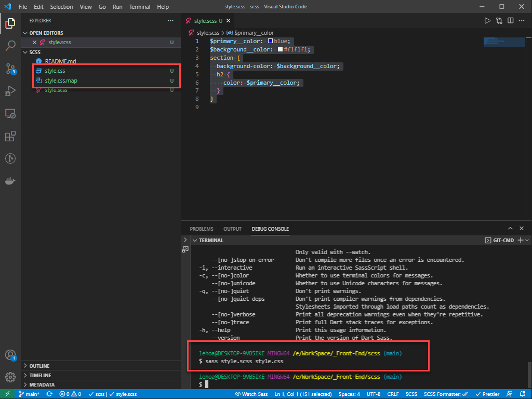Toggle Watch Sass in status bar
532x399 pixels.
pyautogui.click(x=251, y=394)
